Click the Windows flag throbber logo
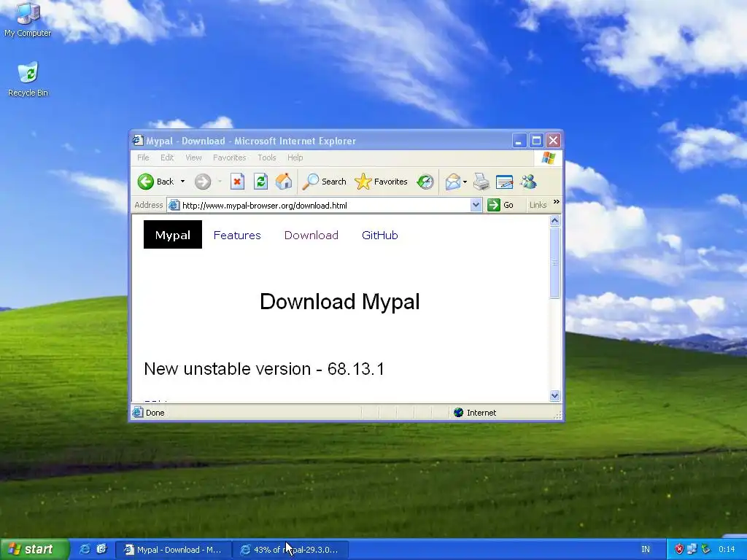Viewport: 747px width, 560px height. (549, 158)
